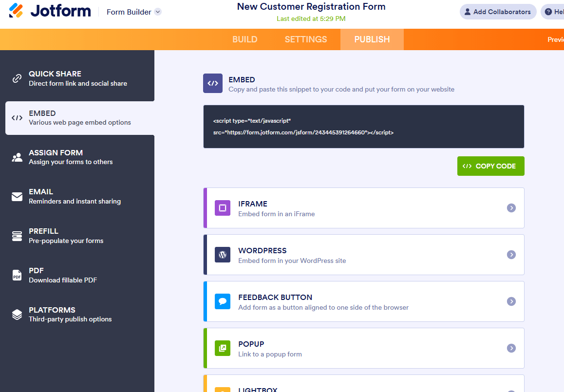This screenshot has height=392, width=564.
Task: Click the Platforms layers icon
Action: click(17, 314)
